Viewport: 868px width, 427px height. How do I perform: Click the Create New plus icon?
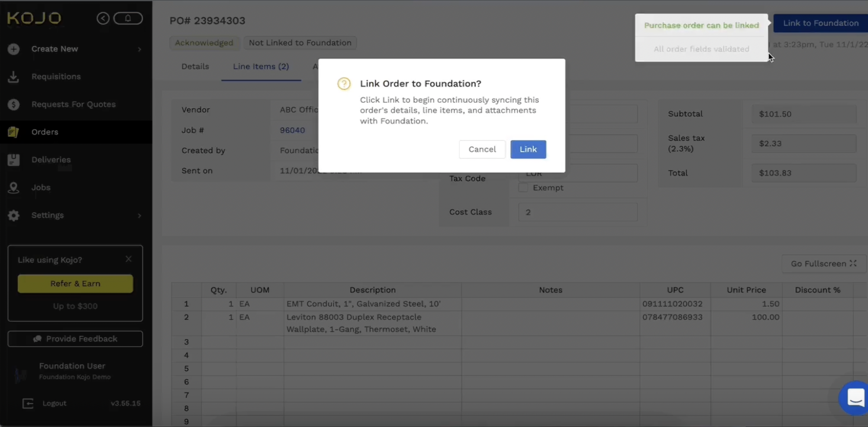point(14,49)
